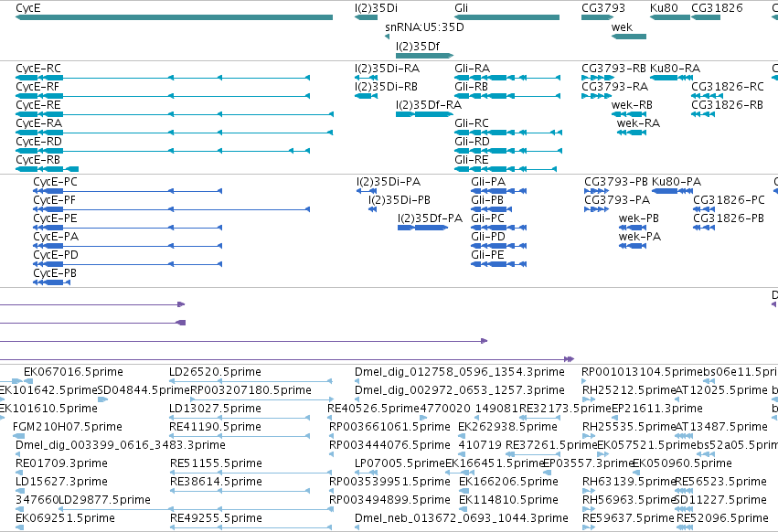778x532 pixels.
Task: Click the CG3793 gene label
Action: pyautogui.click(x=603, y=8)
